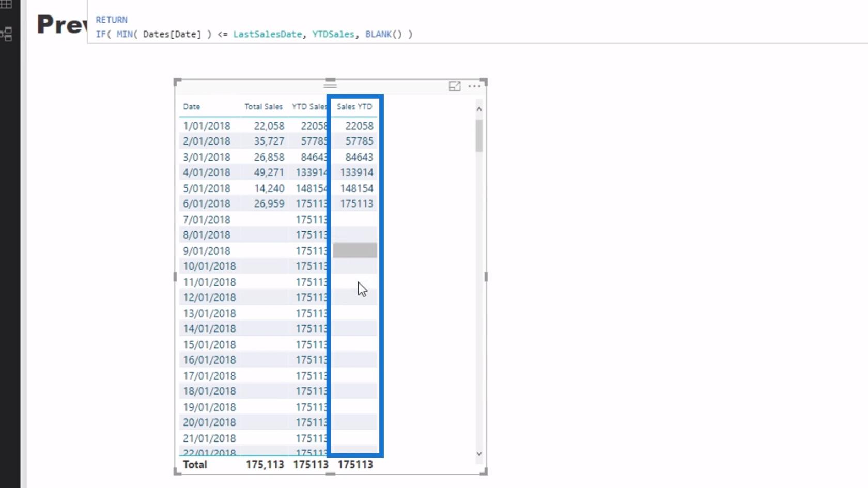Screen dimensions: 868x488
Task: Click Total Sales value 26,858
Action: tap(269, 157)
